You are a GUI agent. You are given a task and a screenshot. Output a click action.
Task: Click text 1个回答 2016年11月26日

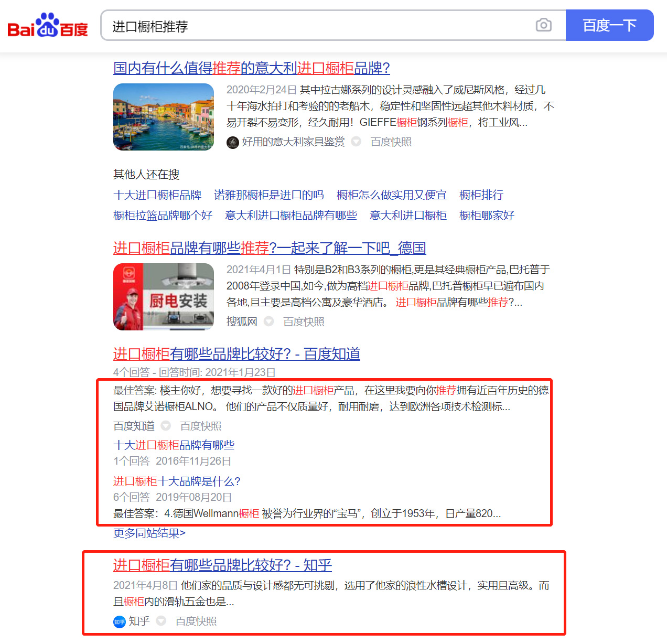point(173,461)
